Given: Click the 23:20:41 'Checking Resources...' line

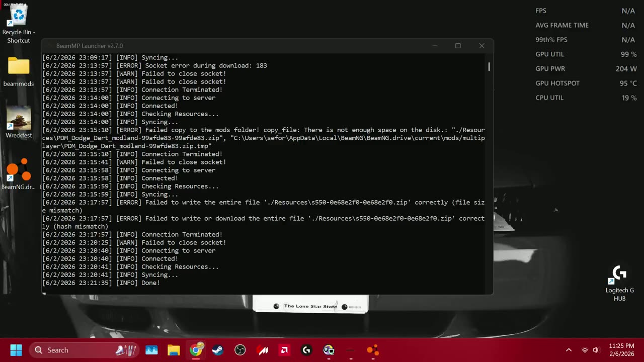Looking at the screenshot, I should click(130, 266).
